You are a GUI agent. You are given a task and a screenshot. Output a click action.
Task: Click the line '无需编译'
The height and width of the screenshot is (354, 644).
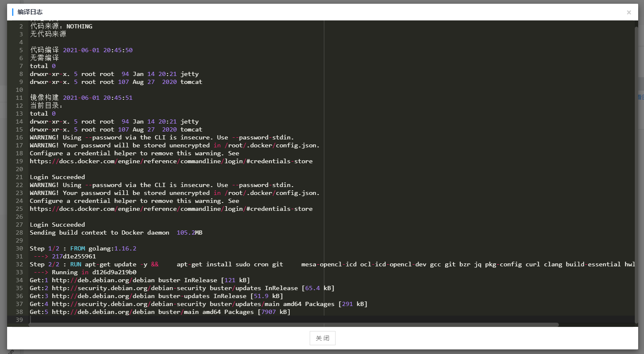(x=44, y=58)
